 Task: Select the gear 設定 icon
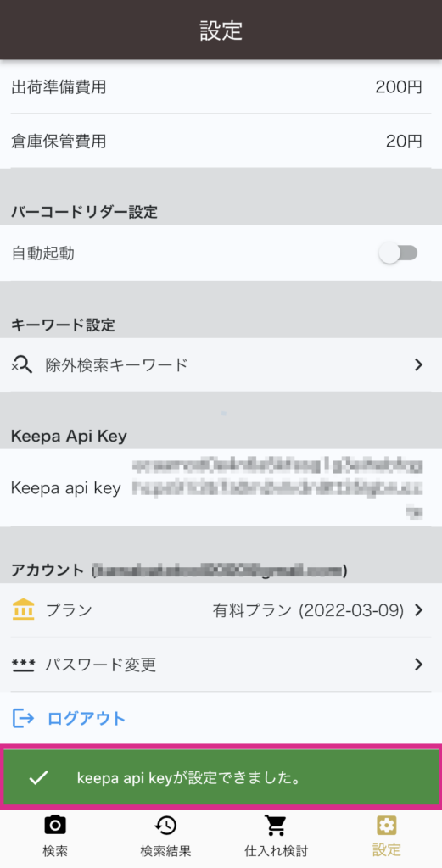[x=387, y=826]
